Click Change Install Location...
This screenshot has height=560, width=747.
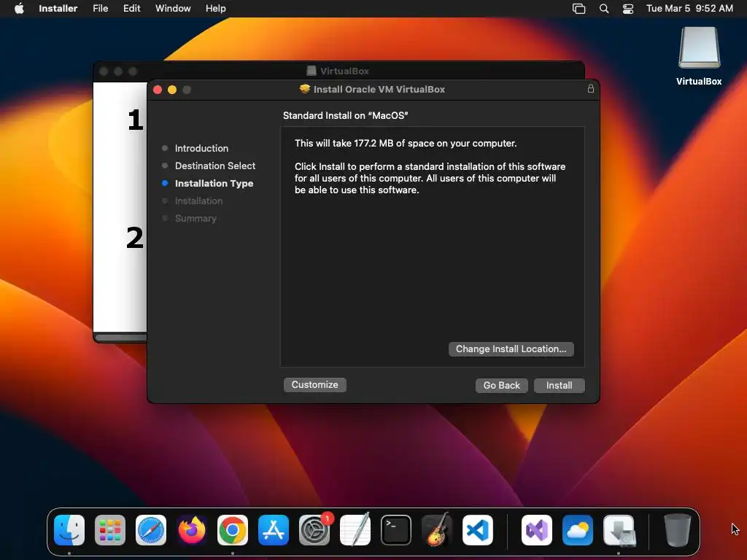click(511, 349)
